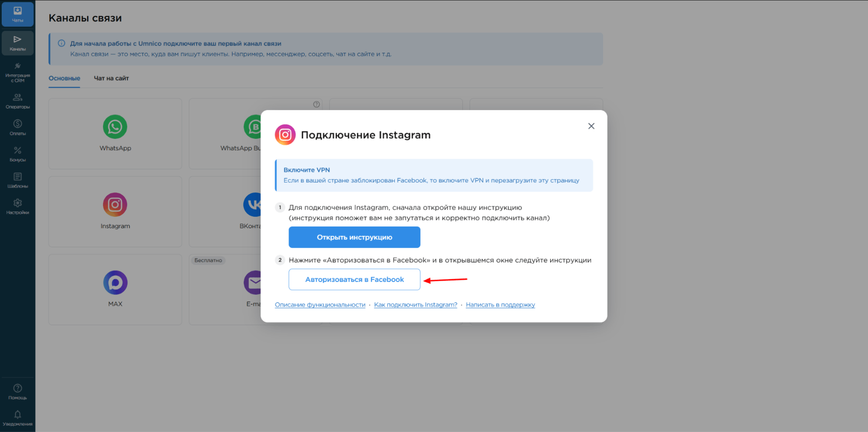Open the Chats sidebar section

[x=17, y=14]
